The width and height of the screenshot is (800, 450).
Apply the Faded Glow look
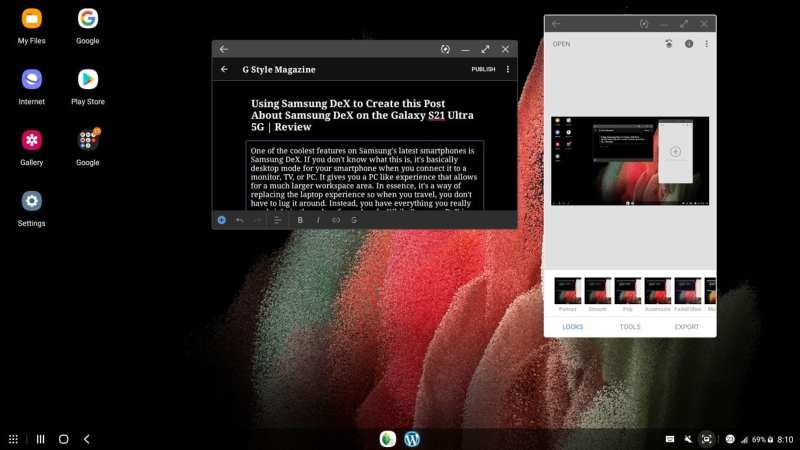point(688,295)
